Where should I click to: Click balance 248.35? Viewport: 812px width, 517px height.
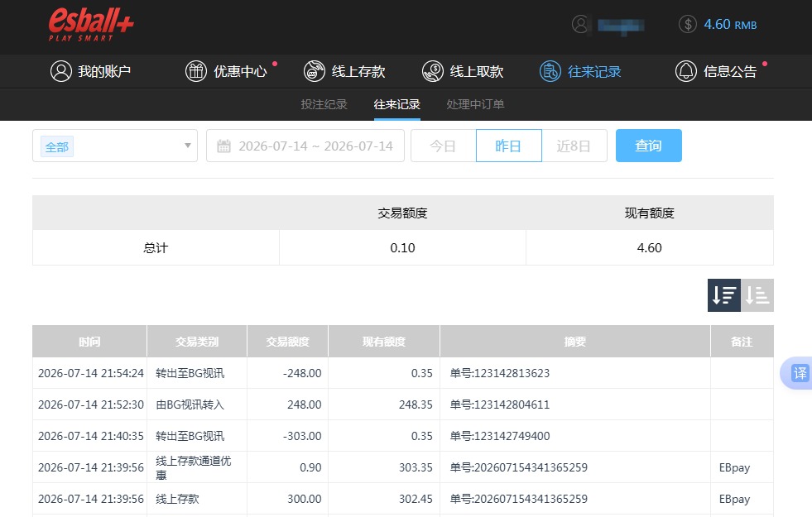(416, 405)
